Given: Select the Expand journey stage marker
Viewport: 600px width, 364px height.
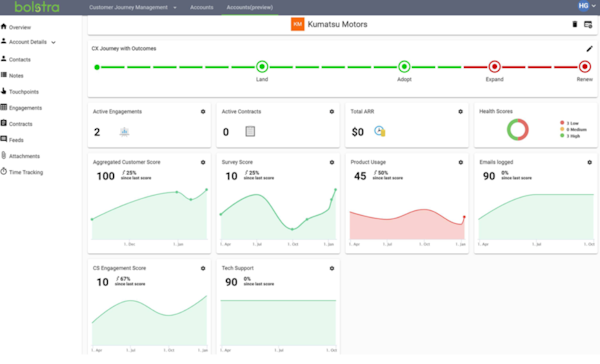Looking at the screenshot, I should pyautogui.click(x=494, y=67).
